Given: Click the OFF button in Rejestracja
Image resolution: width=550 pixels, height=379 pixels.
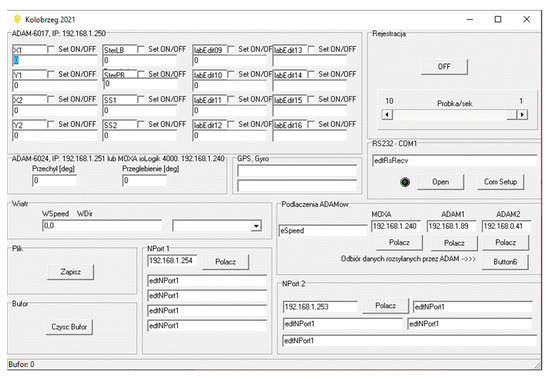Looking at the screenshot, I should [x=444, y=67].
